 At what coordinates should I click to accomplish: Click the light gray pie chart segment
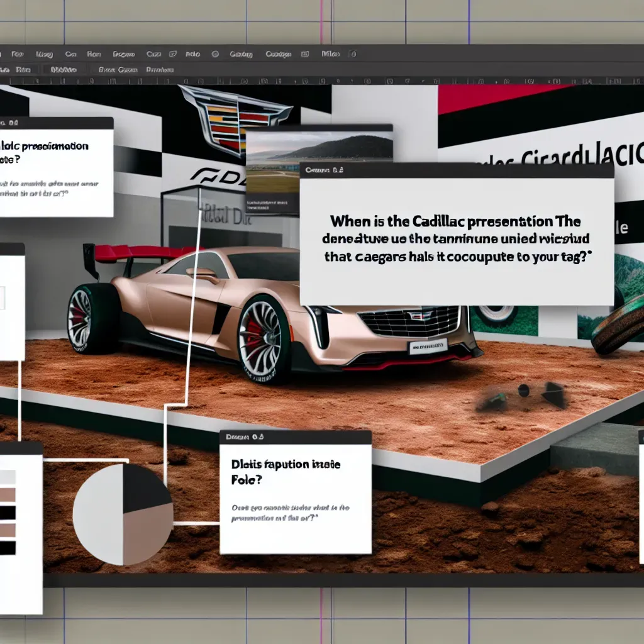click(x=99, y=514)
